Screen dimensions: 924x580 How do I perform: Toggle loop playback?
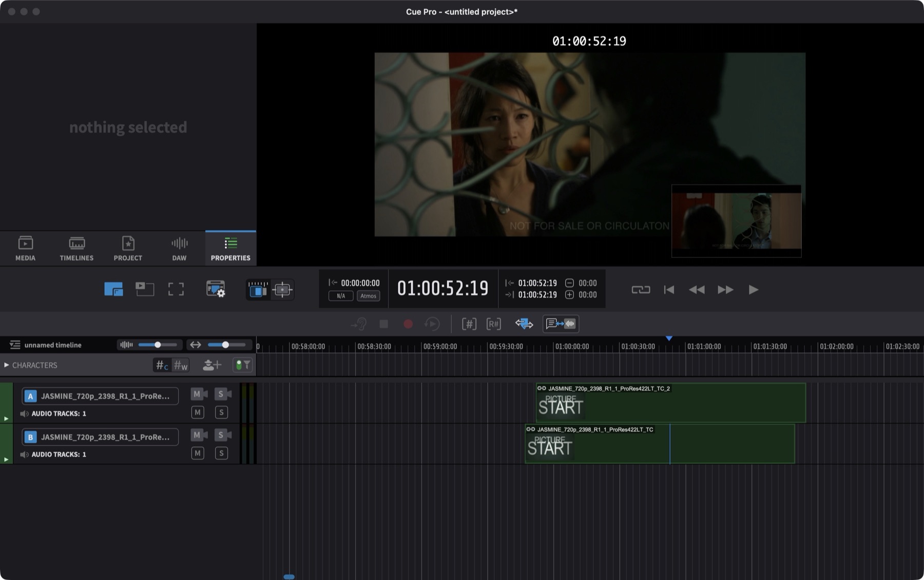(x=641, y=290)
